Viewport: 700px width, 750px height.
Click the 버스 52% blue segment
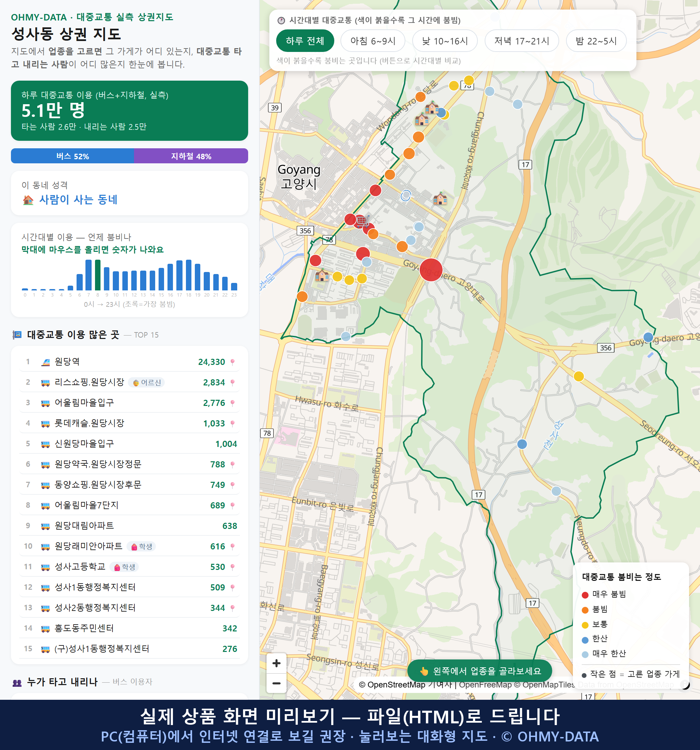pos(72,156)
